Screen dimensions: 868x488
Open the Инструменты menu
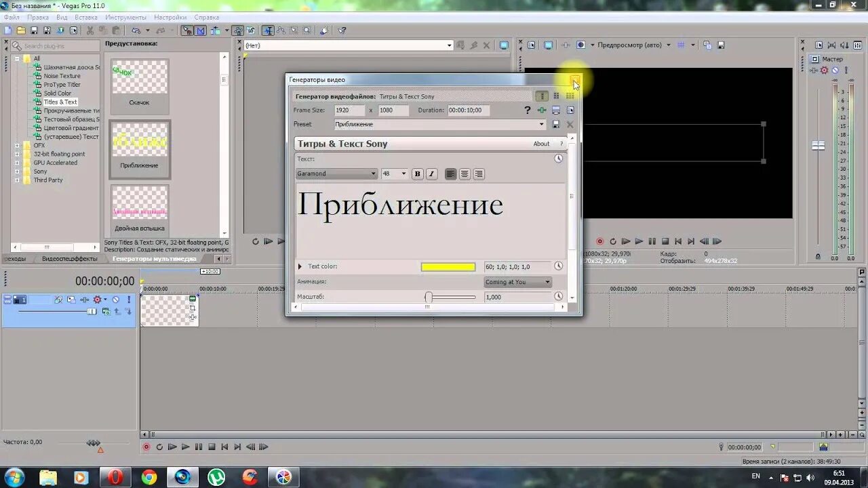tap(125, 17)
